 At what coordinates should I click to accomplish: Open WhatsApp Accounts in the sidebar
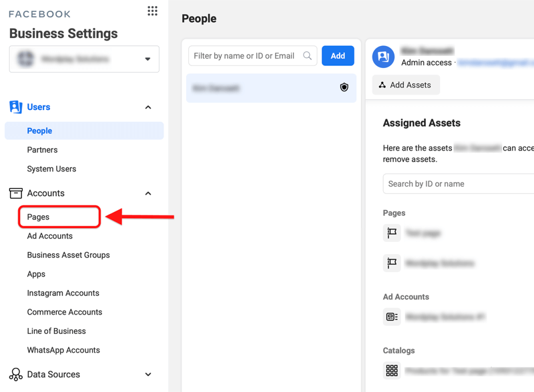point(63,350)
